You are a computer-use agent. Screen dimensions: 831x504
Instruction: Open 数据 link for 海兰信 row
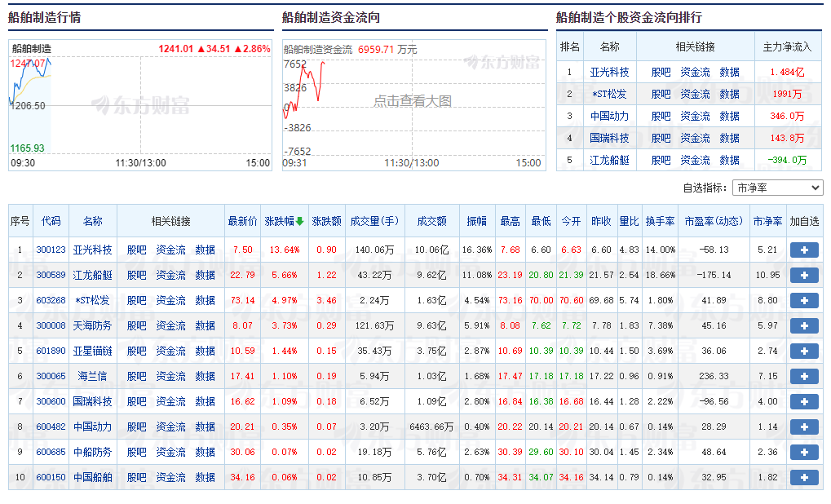(x=206, y=376)
